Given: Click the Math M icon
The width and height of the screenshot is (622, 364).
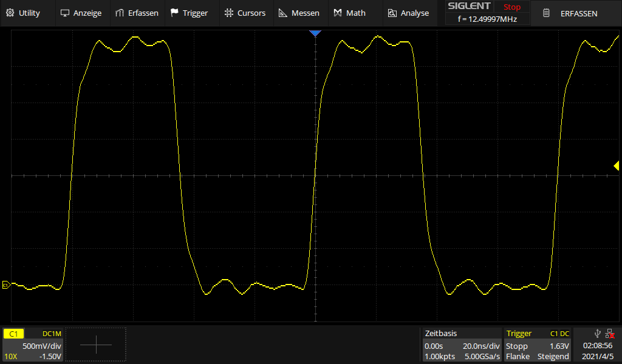Looking at the screenshot, I should (338, 13).
